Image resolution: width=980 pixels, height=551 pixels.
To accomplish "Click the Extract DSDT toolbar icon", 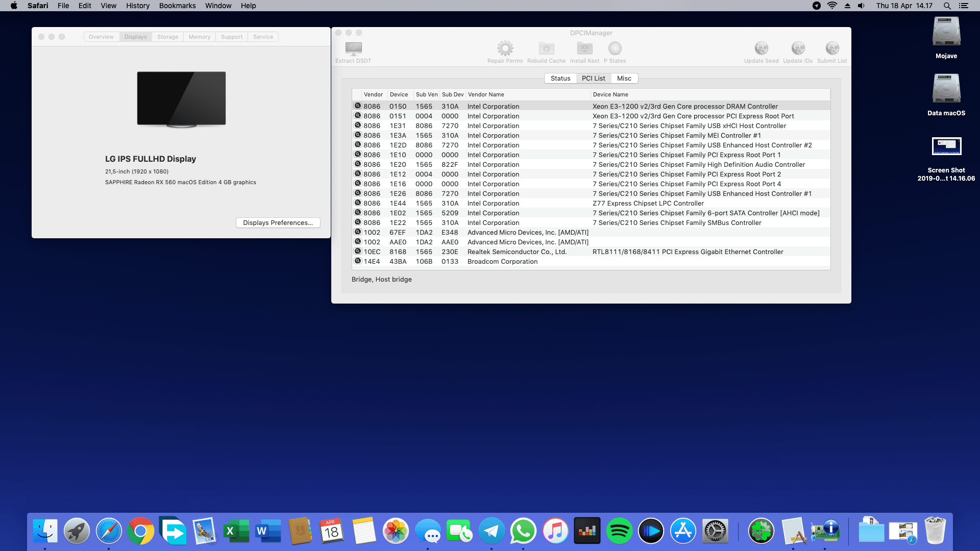I will coord(353,49).
